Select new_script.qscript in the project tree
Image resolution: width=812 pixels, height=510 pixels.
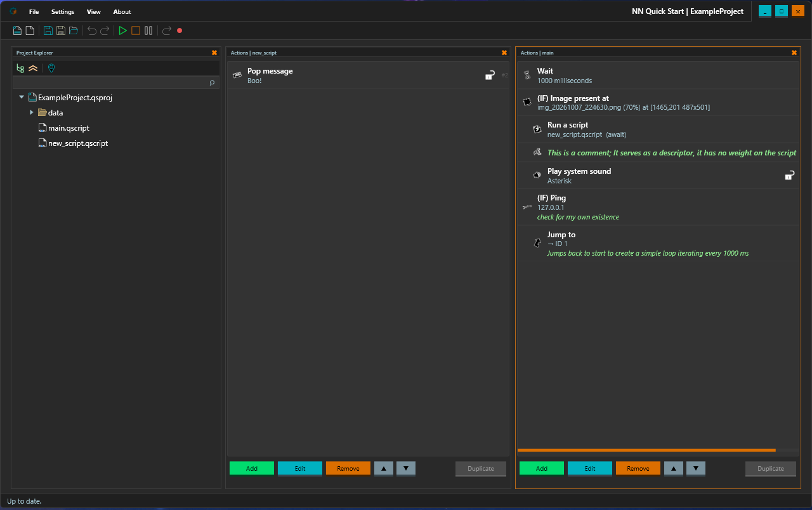[x=73, y=143]
